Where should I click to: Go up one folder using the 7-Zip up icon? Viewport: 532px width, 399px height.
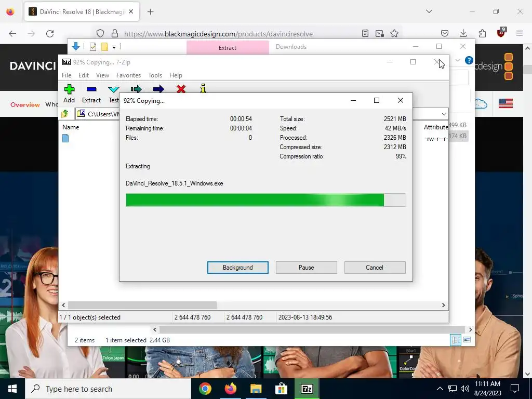(x=65, y=114)
